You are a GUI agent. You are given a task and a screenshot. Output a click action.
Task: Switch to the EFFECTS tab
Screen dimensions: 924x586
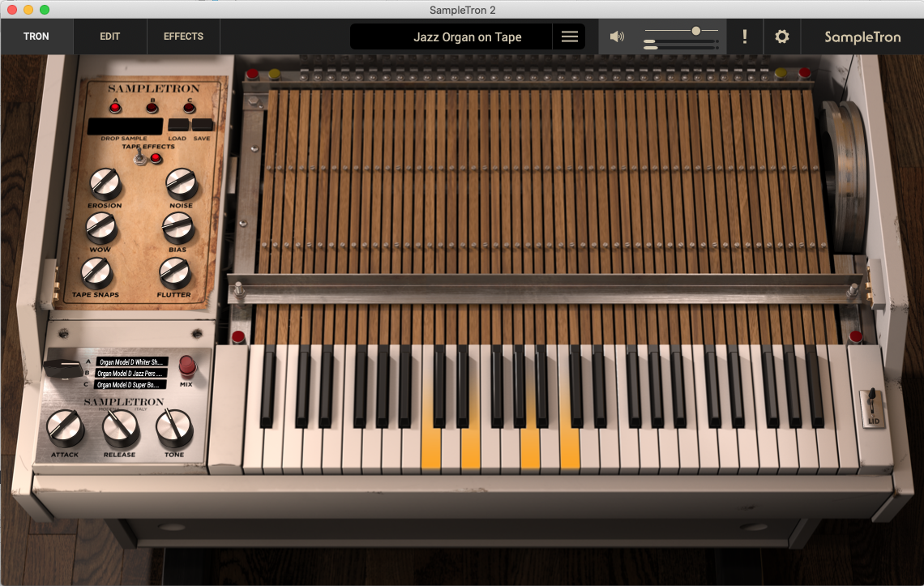(182, 36)
